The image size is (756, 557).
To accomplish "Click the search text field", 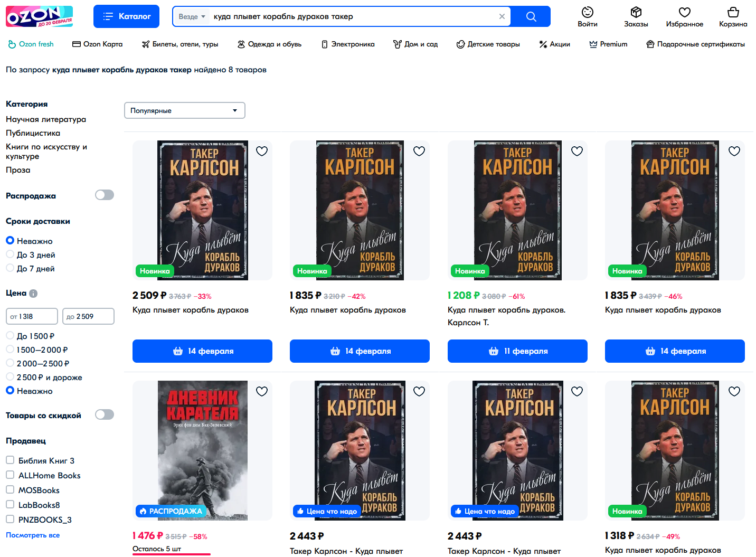I will 353,16.
